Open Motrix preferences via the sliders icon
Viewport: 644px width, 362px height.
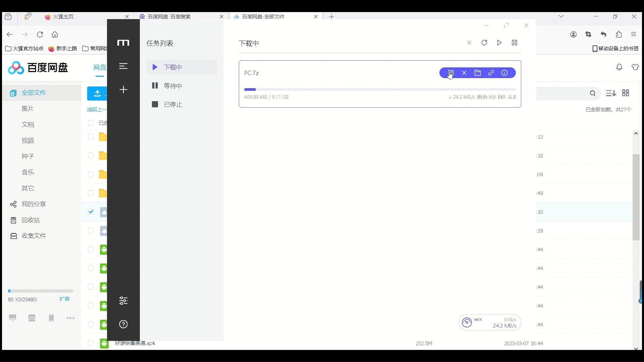123,300
